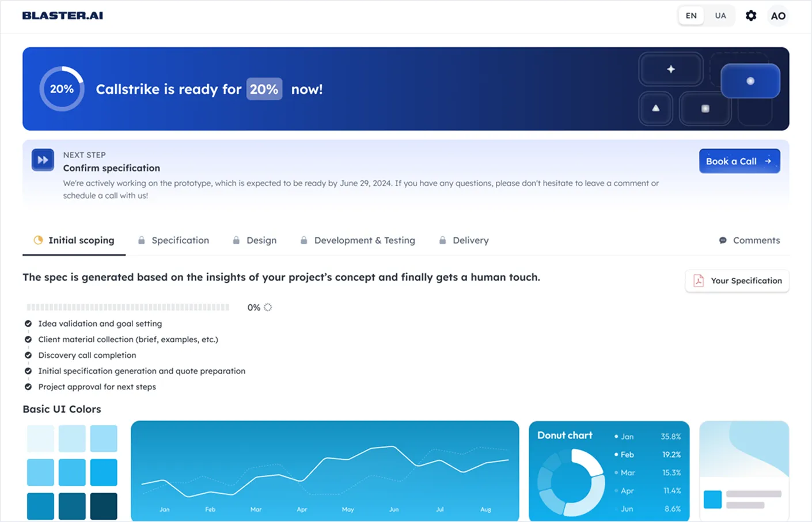Click the glowing circle tile in banner

tap(750, 81)
